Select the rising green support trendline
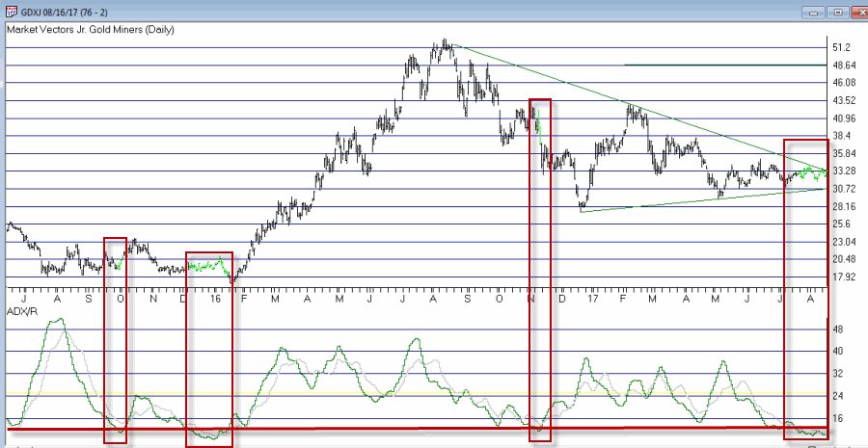 click(703, 200)
